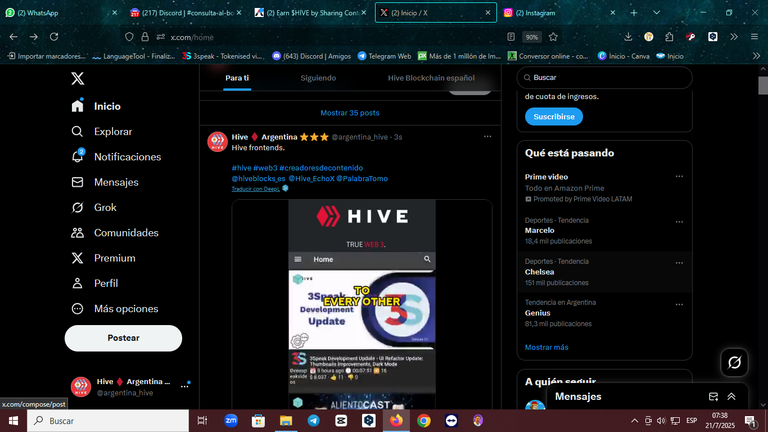Switch to Earn $HIVE browser tab
The image size is (768, 432).
tap(310, 13)
